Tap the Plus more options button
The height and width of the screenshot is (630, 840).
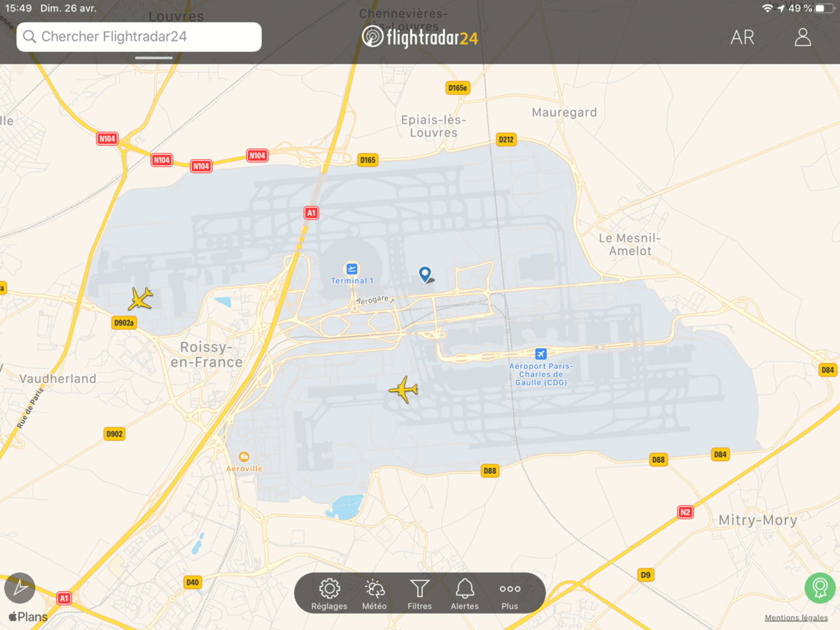[x=510, y=593]
